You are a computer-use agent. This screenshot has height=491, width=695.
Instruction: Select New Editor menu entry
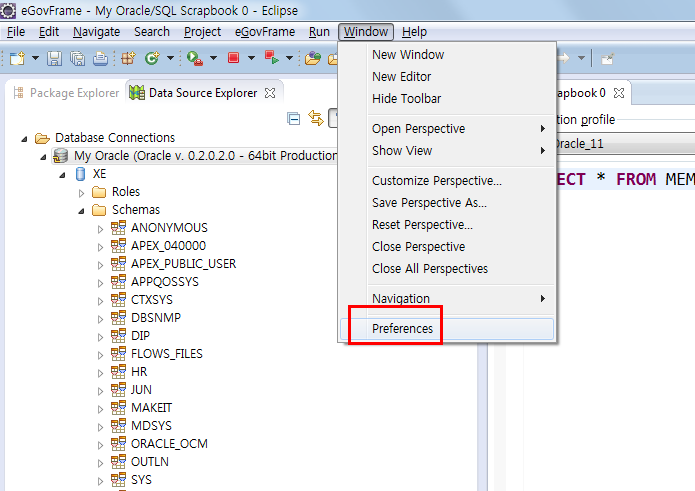447,77
